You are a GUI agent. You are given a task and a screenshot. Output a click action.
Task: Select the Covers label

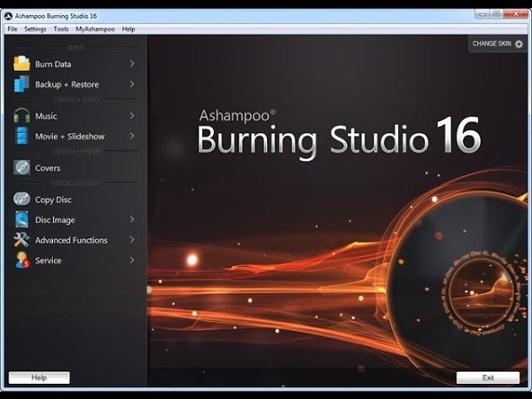click(x=48, y=168)
